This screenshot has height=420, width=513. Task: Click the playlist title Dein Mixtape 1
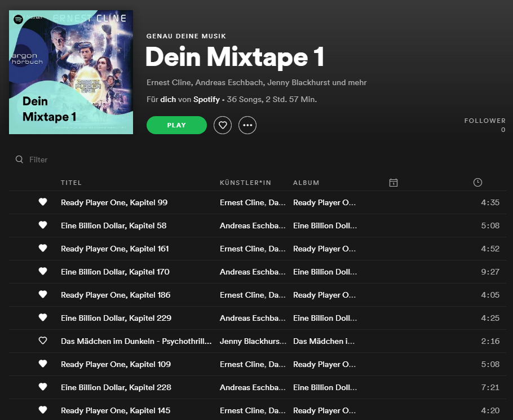click(x=235, y=58)
